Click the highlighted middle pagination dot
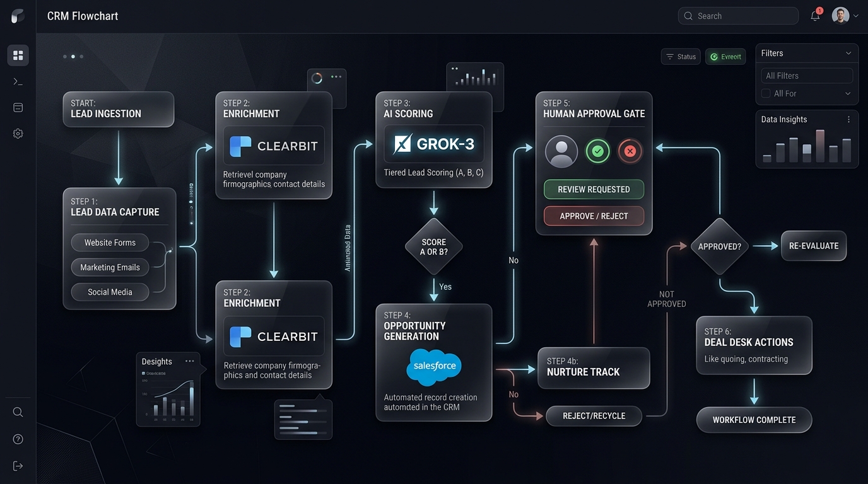Screen dimensions: 868x484 click(x=73, y=57)
